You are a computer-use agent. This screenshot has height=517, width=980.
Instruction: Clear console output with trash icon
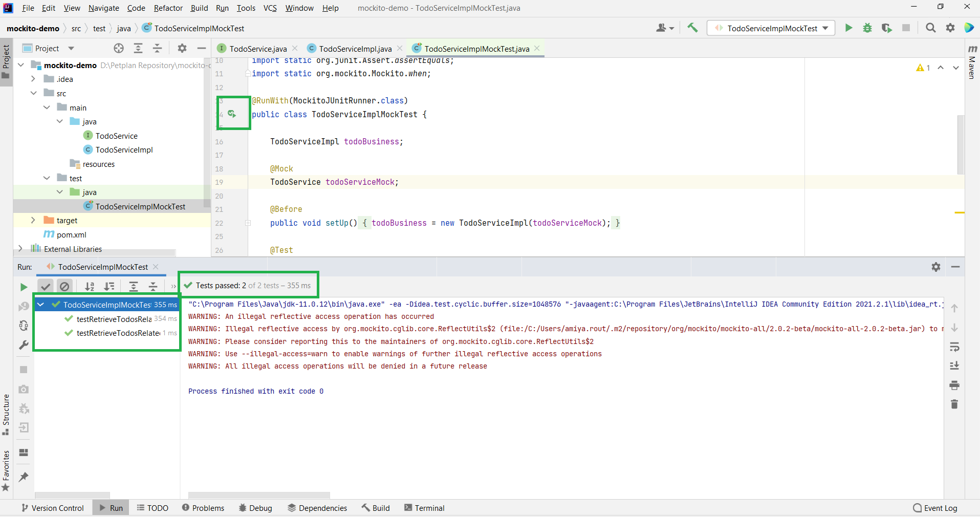[x=954, y=404]
